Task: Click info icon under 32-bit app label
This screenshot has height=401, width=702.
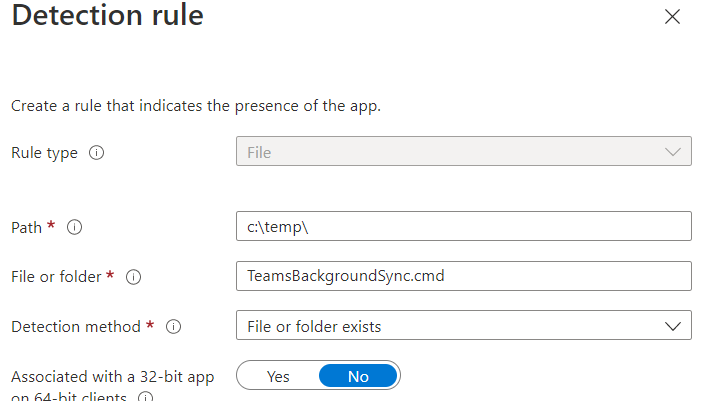Action: 146,397
